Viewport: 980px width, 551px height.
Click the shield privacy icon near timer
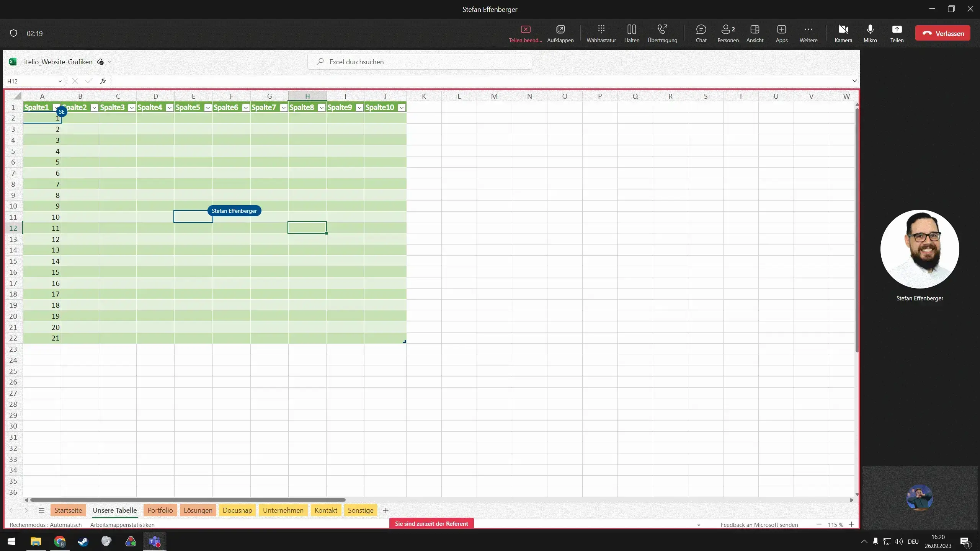[x=13, y=33]
